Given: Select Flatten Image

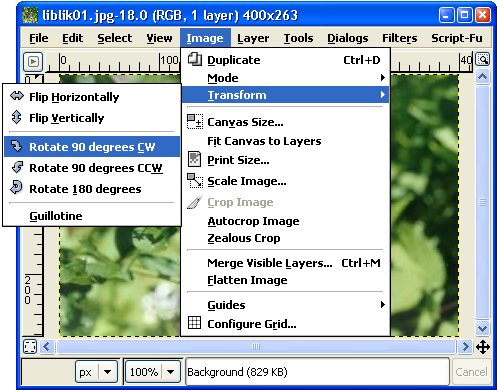Looking at the screenshot, I should pyautogui.click(x=285, y=280).
